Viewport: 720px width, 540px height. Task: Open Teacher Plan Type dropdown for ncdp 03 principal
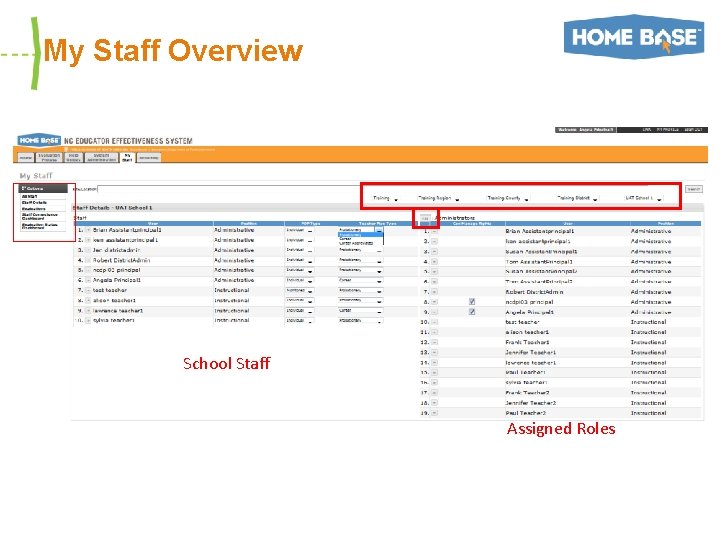tap(360, 270)
